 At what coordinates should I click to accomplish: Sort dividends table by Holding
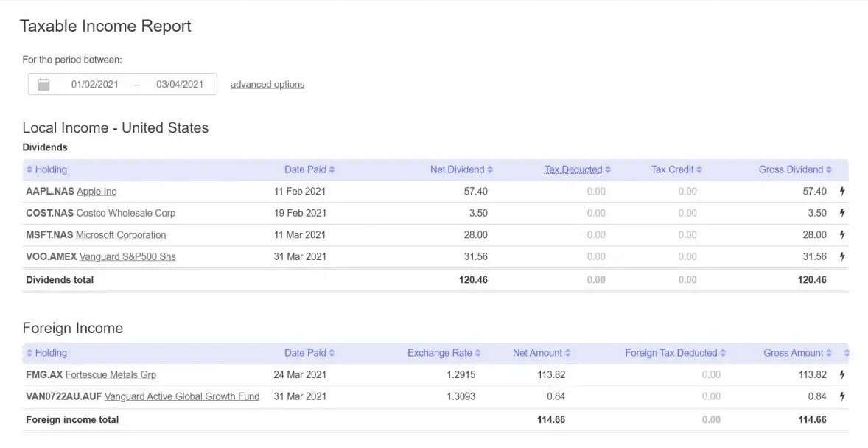point(46,169)
